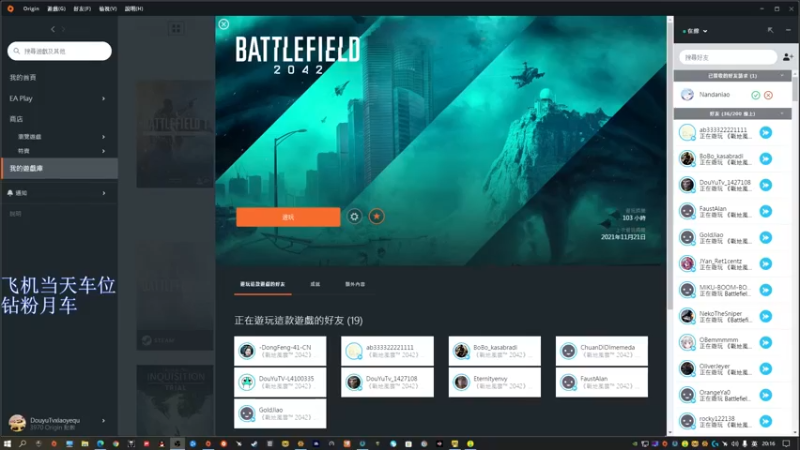The width and height of the screenshot is (800, 450).
Task: Open the Windows Start menu
Action: click(7, 444)
